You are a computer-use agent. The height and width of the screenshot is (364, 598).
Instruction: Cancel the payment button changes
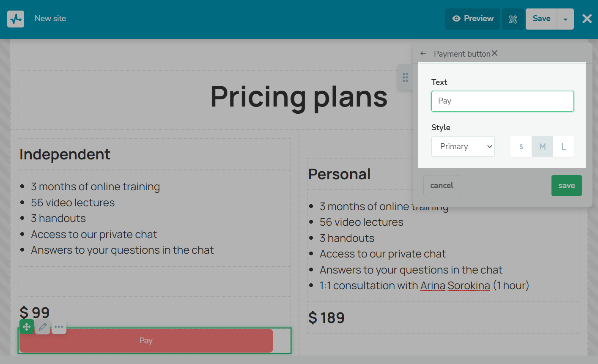pyautogui.click(x=442, y=186)
